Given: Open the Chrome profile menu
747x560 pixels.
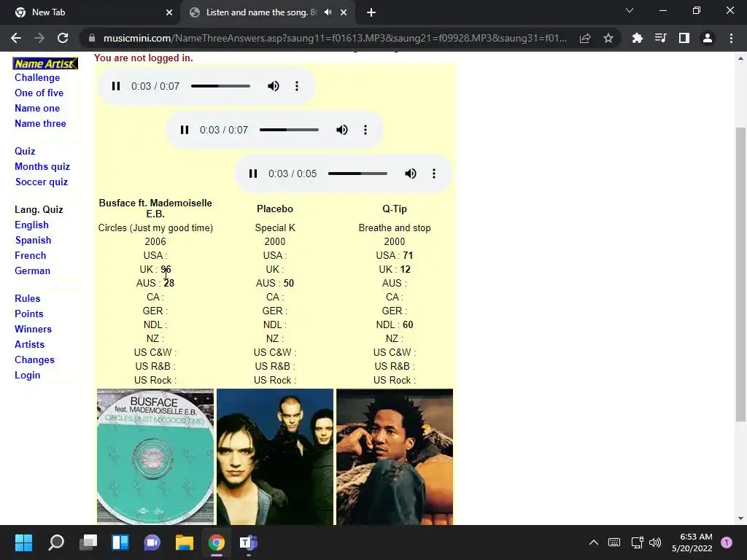Looking at the screenshot, I should (x=708, y=38).
